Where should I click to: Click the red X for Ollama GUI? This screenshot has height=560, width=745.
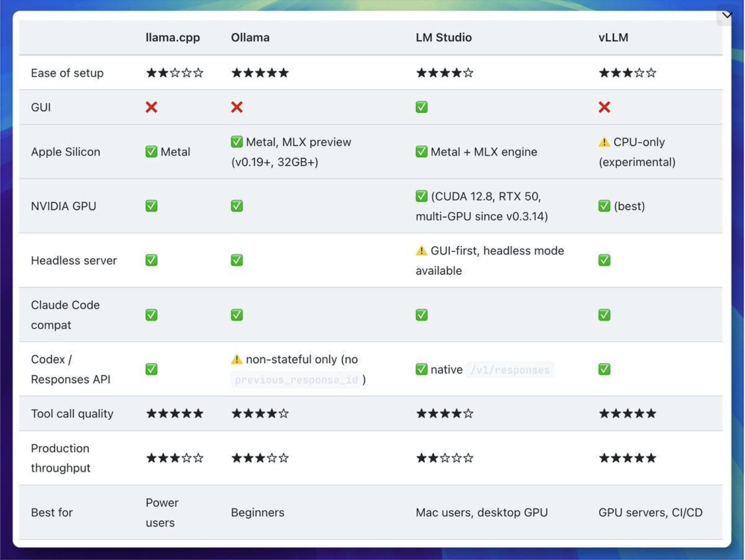(237, 107)
